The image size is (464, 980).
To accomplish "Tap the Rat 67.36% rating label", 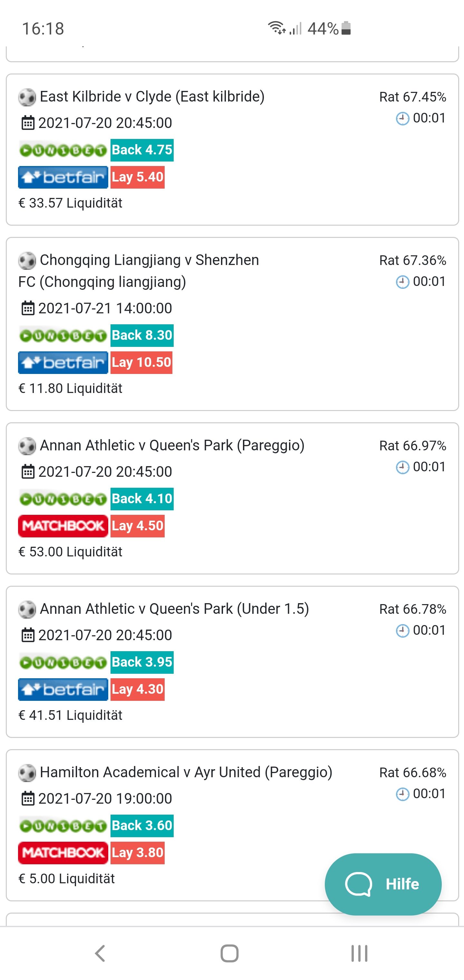I will [x=413, y=260].
